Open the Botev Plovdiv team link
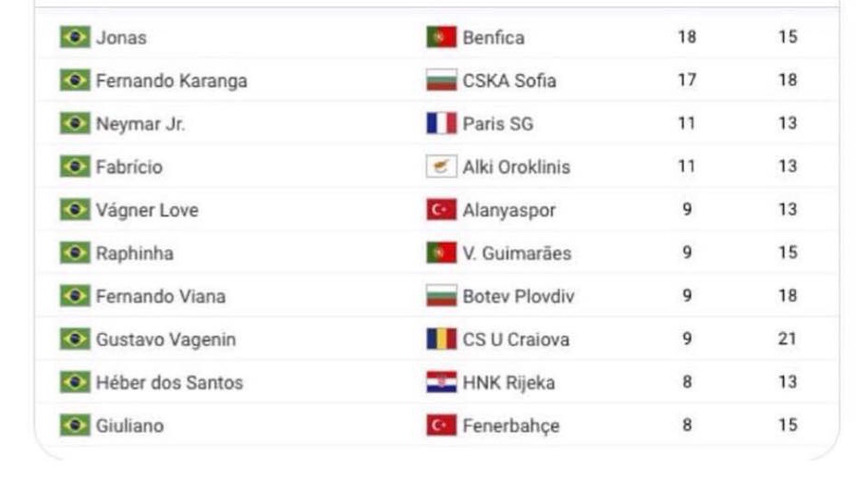The image size is (868, 481). coord(519,297)
